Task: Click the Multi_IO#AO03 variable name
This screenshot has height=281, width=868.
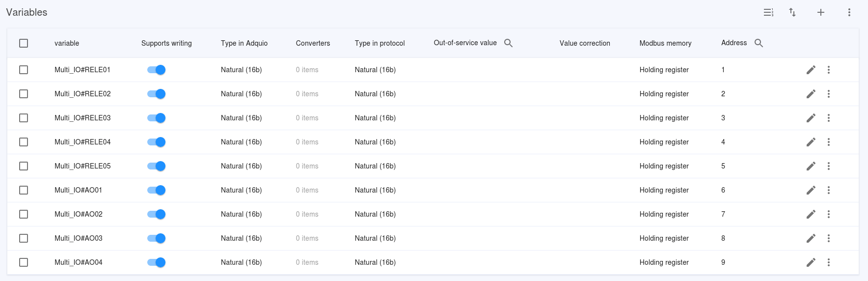Action: point(79,238)
